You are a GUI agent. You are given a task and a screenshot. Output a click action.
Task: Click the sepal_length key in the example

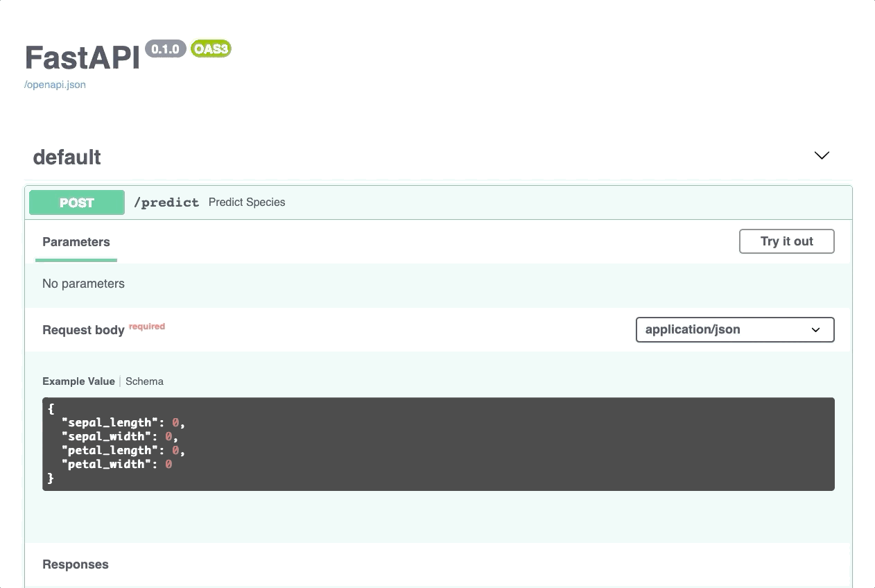click(110, 422)
